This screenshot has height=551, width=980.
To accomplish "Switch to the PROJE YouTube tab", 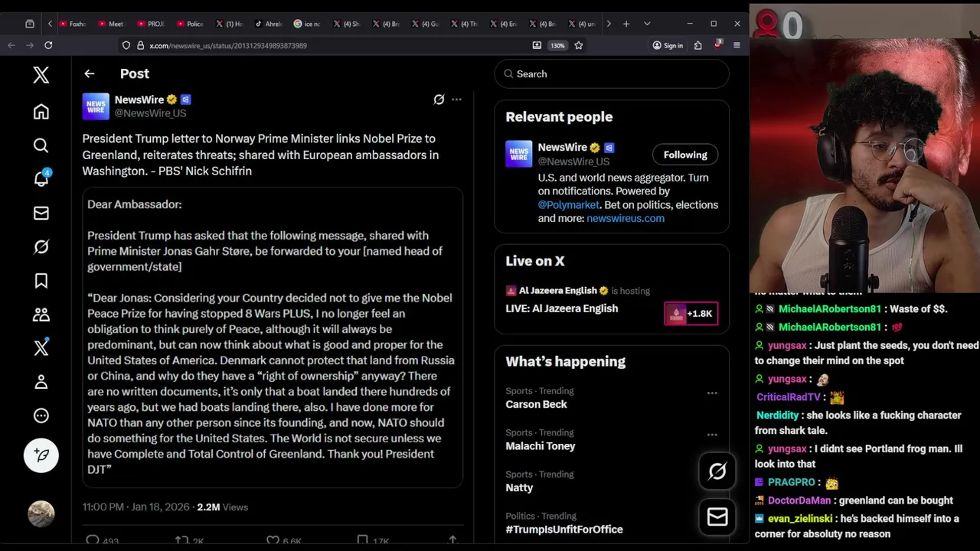I will click(x=151, y=24).
